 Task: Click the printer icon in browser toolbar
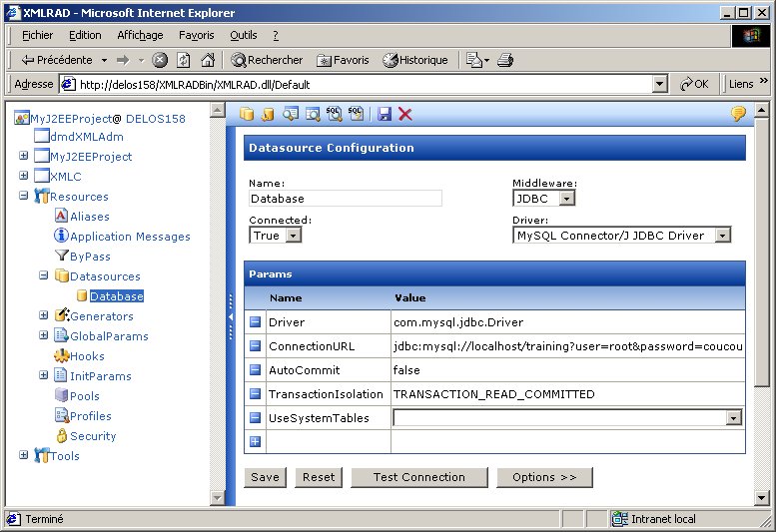[505, 60]
